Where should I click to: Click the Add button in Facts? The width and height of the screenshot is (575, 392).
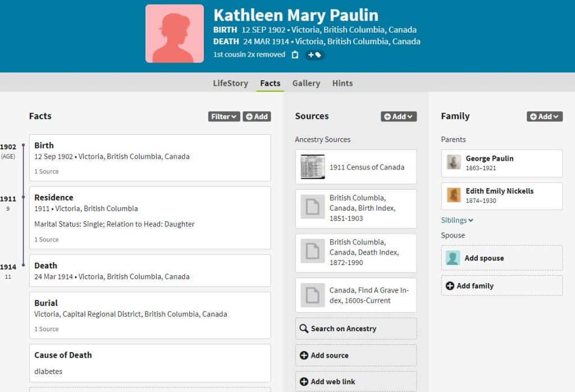(x=257, y=117)
